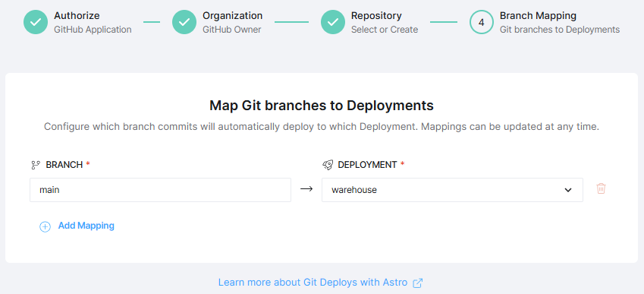This screenshot has height=294, width=644.
Task: Go to the Organization step label
Action: coord(232,16)
